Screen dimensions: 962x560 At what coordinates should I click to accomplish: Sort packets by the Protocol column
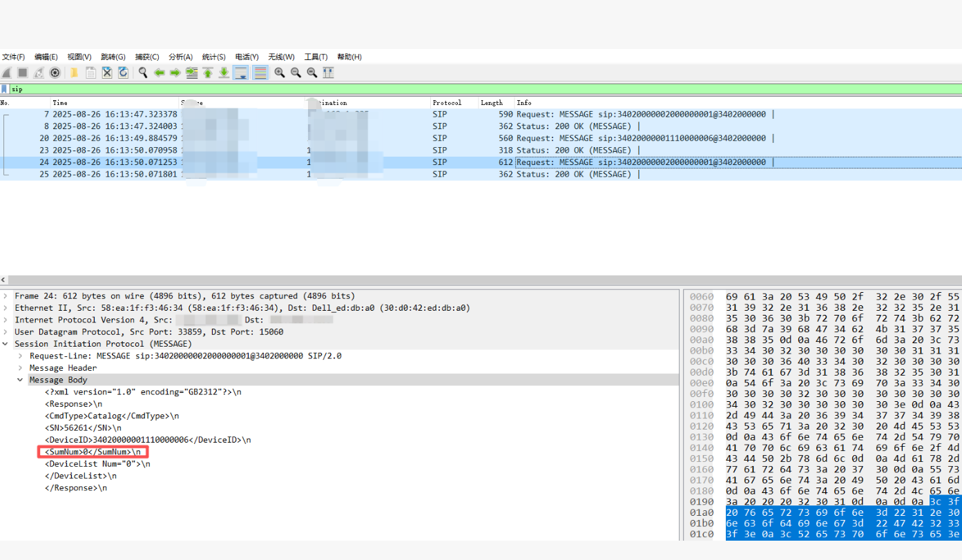point(454,102)
